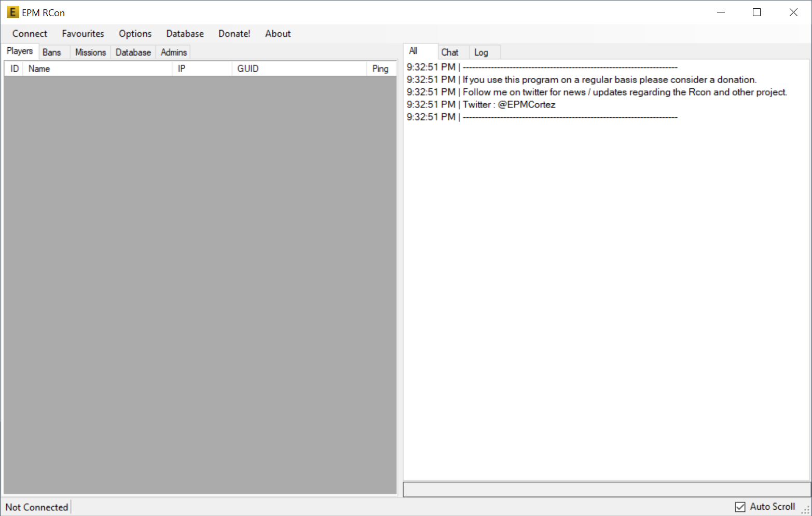Switch to the Admins tab
The image size is (812, 516).
point(174,52)
